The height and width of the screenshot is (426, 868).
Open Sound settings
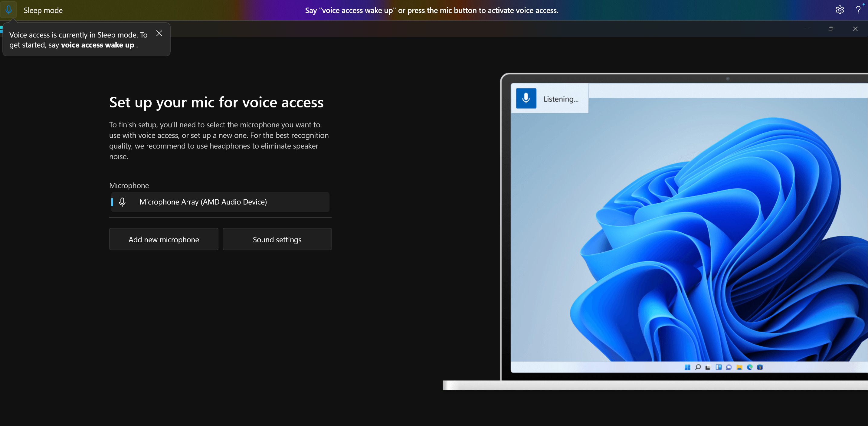277,239
